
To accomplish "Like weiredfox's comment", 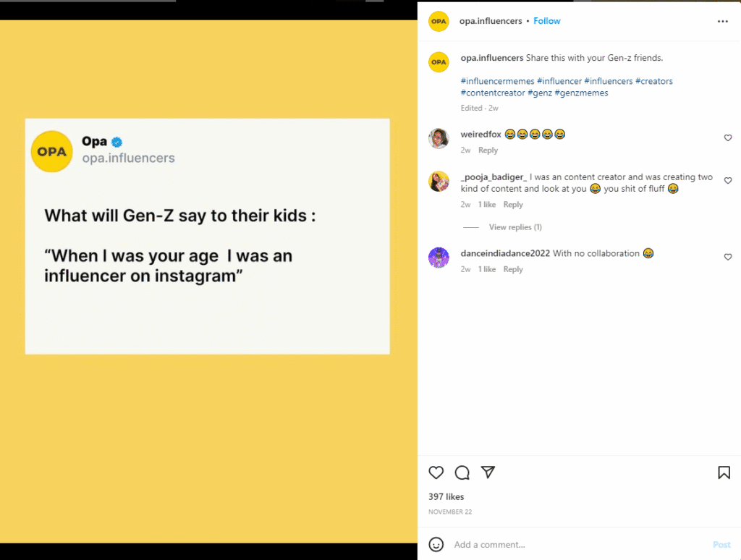I will (728, 137).
